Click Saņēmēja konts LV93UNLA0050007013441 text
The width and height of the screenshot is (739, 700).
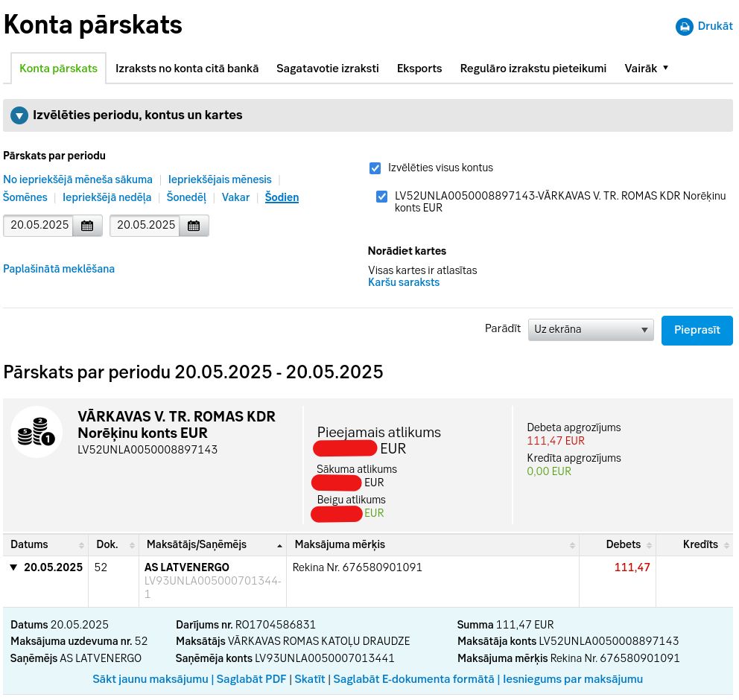pos(285,658)
